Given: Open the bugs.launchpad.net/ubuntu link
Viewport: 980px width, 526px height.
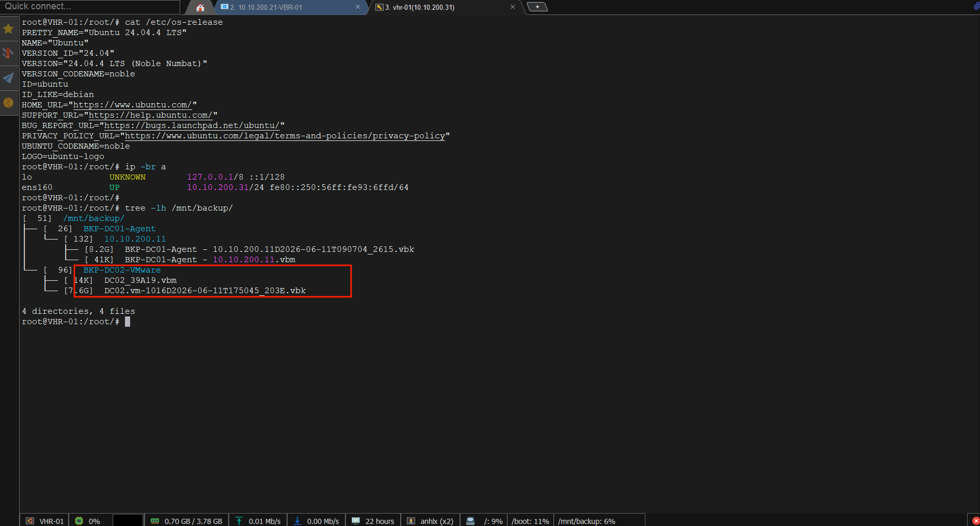Looking at the screenshot, I should (x=192, y=125).
